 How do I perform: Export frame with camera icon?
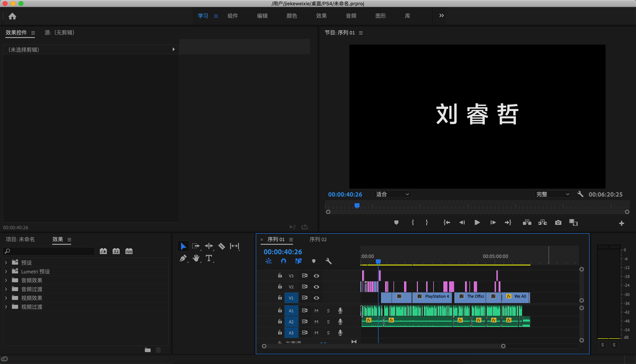click(558, 222)
